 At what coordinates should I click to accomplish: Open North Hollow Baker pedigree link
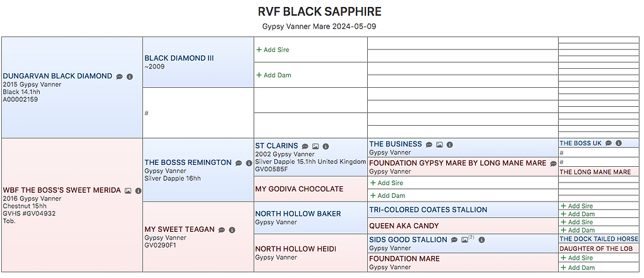pyautogui.click(x=298, y=214)
